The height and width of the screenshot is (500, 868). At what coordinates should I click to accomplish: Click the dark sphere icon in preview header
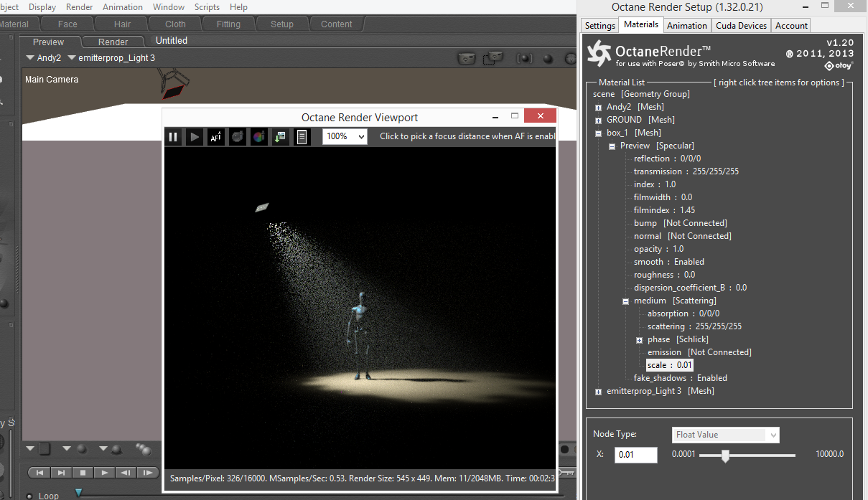tap(548, 59)
